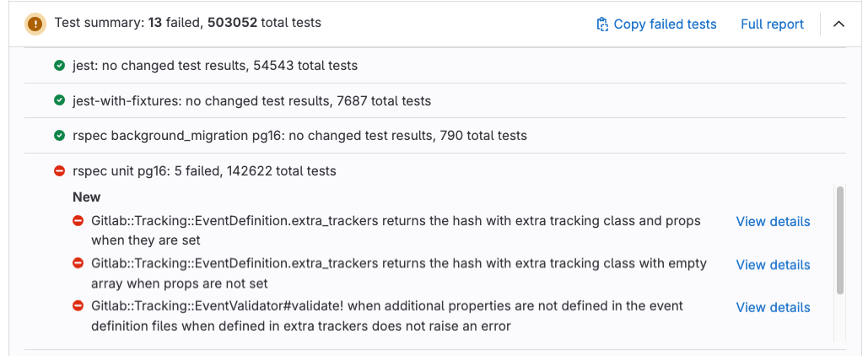Click red icon beside EventValidator#validate! failure

point(78,305)
